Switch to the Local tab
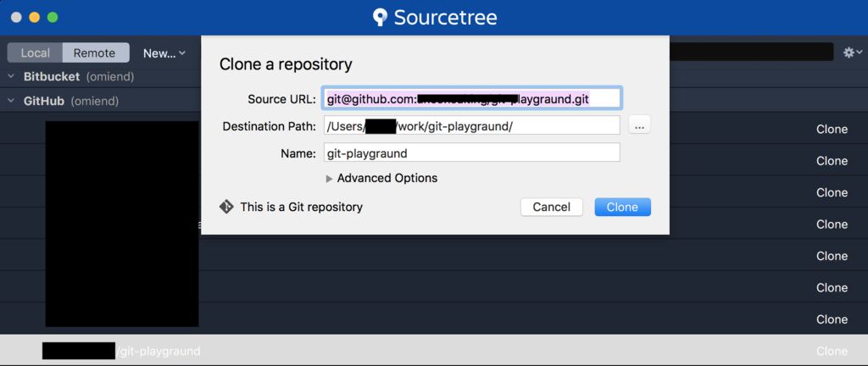Viewport: 868px width, 366px height. click(36, 53)
